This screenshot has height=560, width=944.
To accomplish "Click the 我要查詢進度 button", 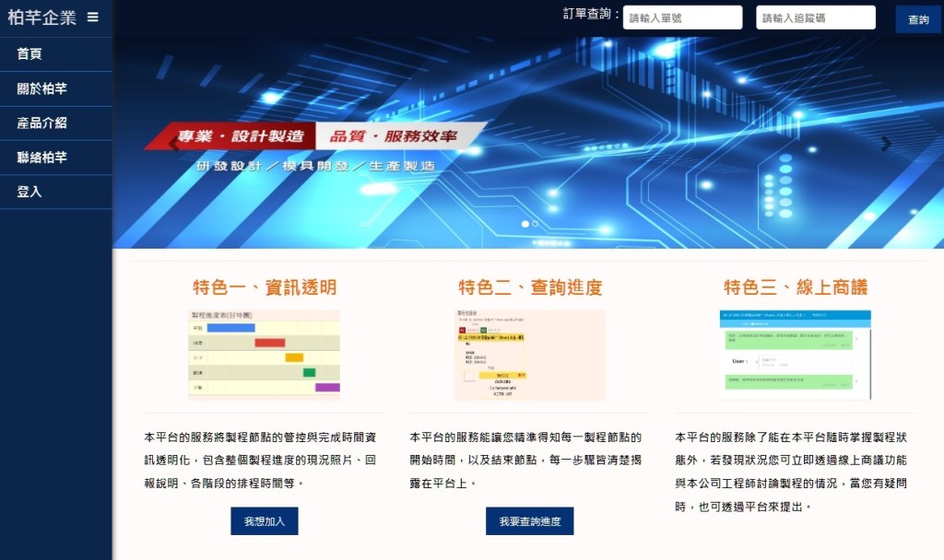I will pos(530,521).
